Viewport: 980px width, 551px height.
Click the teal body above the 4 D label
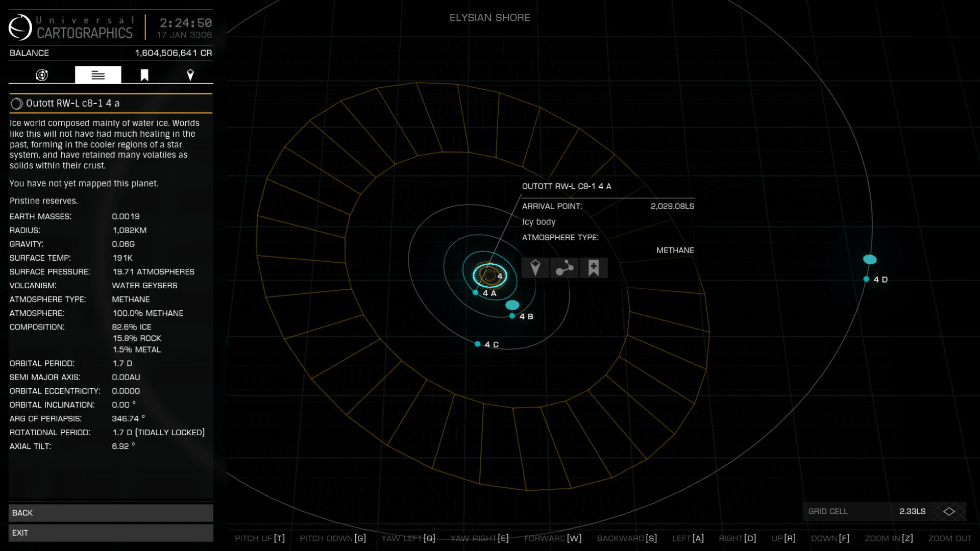(x=870, y=259)
